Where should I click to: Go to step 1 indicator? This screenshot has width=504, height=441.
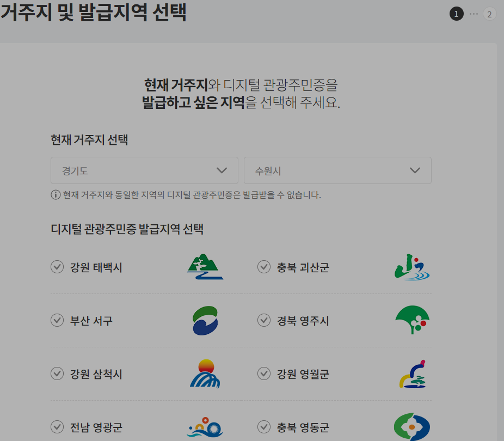click(457, 14)
